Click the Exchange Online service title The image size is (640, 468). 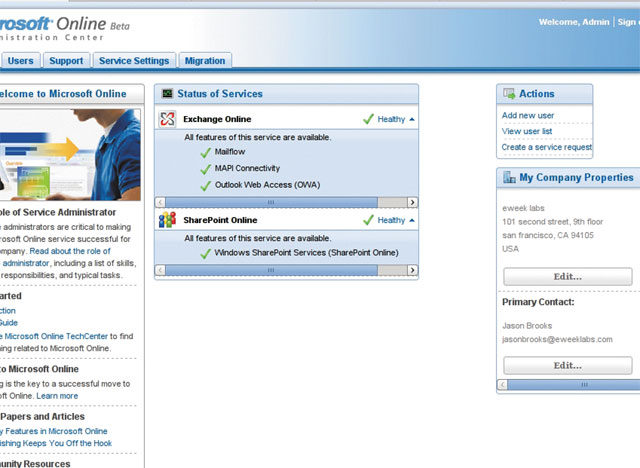coord(217,119)
